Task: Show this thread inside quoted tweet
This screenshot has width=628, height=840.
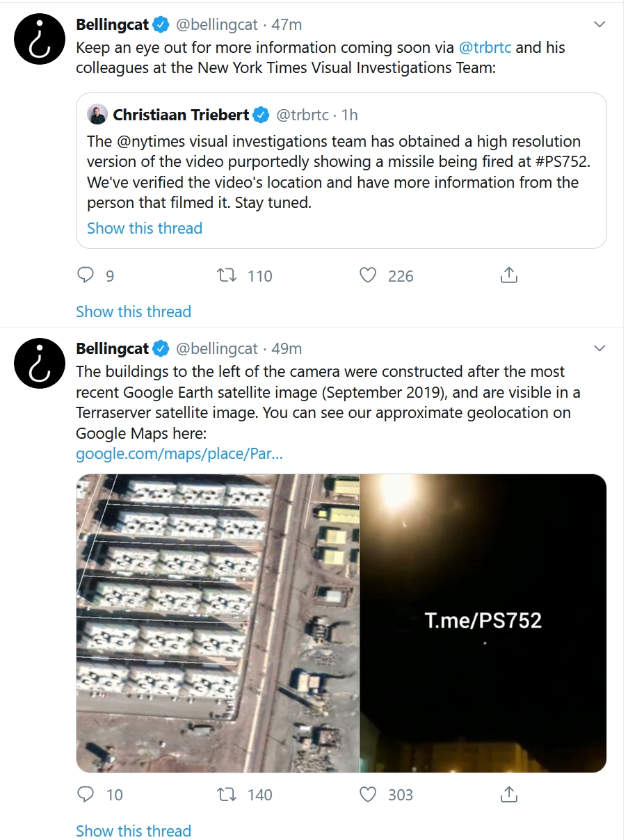Action: [x=145, y=228]
